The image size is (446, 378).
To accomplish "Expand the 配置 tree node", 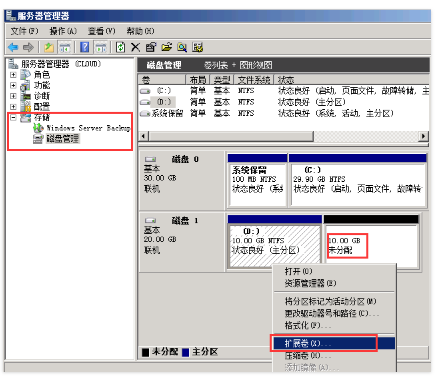I will [x=13, y=107].
